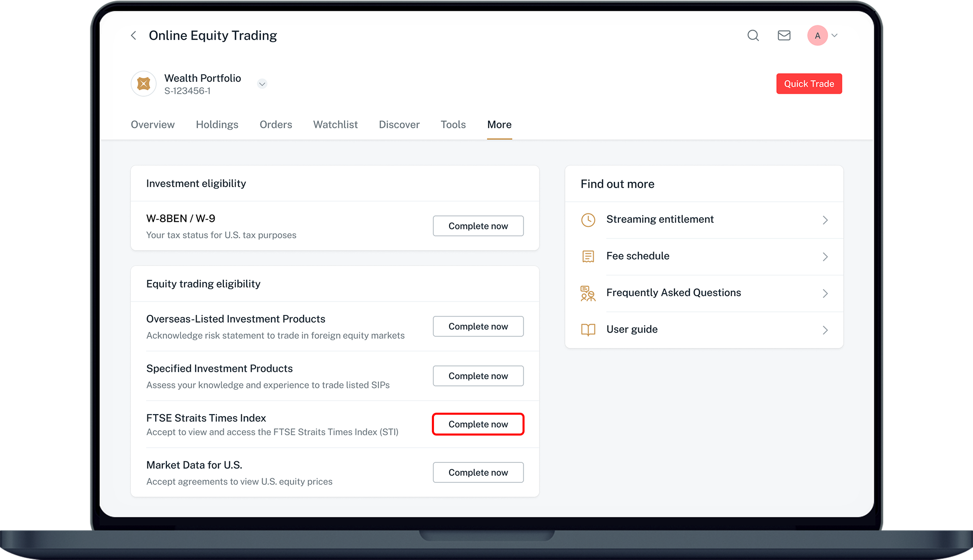Screen dimensions: 973x560
Task: Click the Wealth Portfolio logo icon
Action: click(x=144, y=84)
